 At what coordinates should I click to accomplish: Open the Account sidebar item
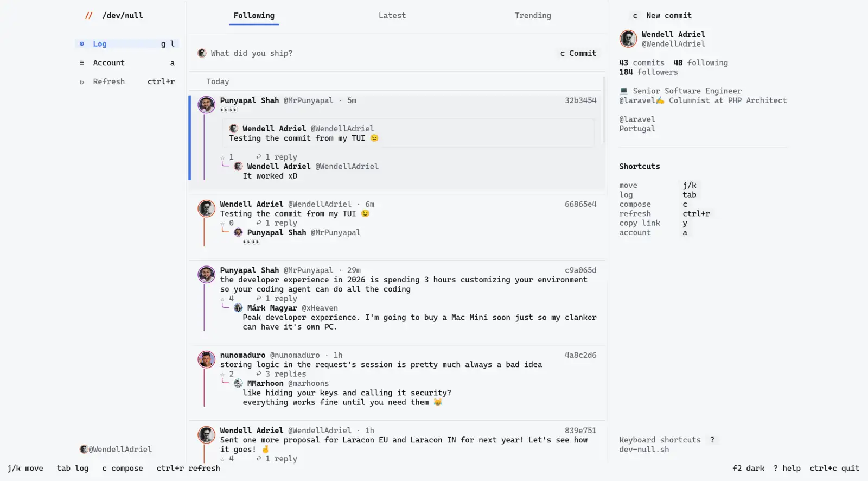(127, 63)
